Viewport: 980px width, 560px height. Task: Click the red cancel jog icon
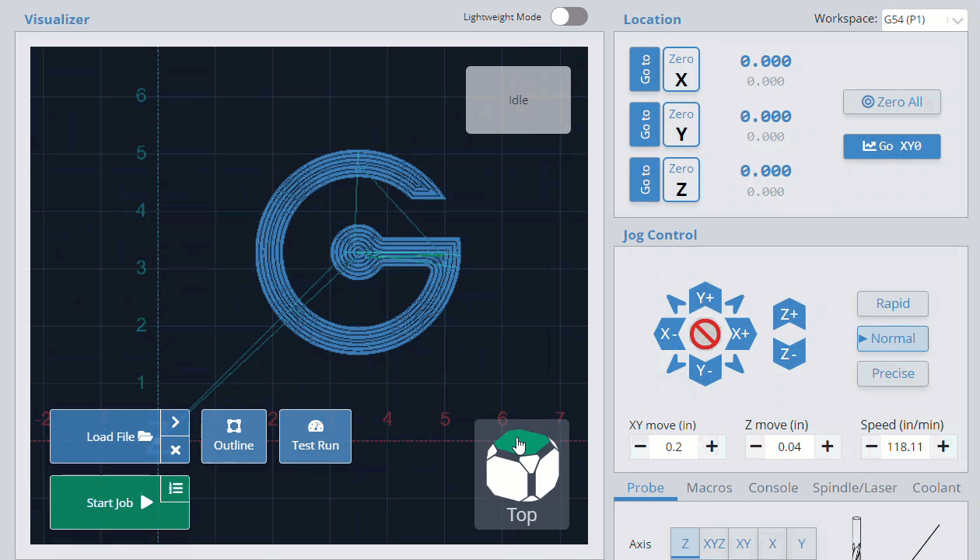point(705,334)
